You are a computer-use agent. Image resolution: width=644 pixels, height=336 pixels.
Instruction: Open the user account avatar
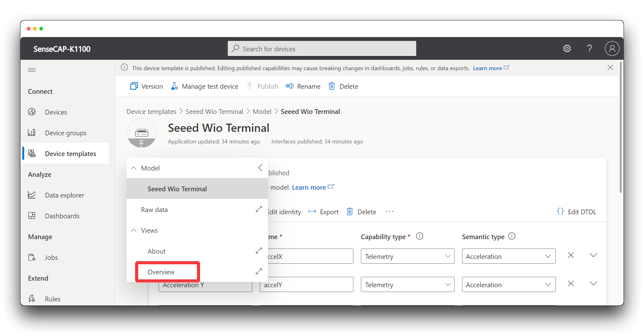click(612, 48)
